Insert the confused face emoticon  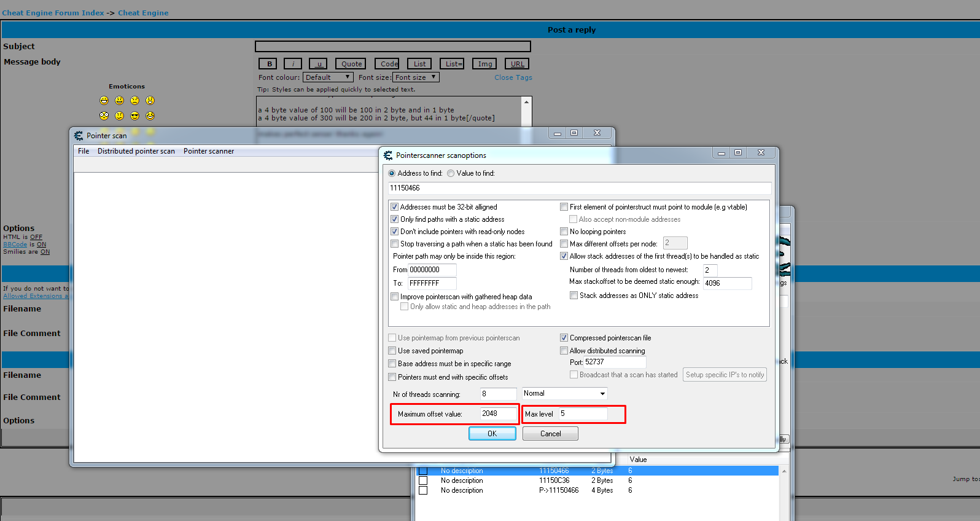pos(119,116)
